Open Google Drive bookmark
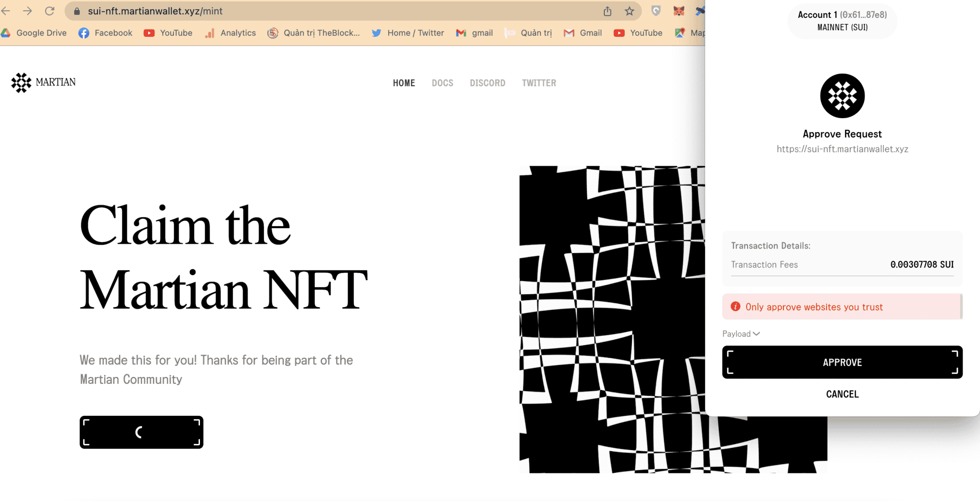980x501 pixels. pyautogui.click(x=34, y=33)
